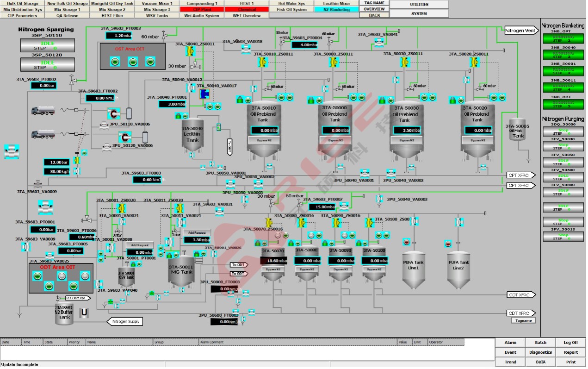This screenshot has height=369, width=588.
Task: Open the 3SP_50110 sparging sequence status
Action: pyautogui.click(x=47, y=45)
